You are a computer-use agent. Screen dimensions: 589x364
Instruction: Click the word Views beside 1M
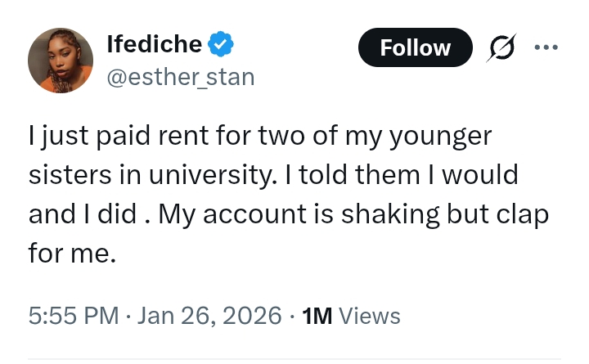[x=369, y=315]
